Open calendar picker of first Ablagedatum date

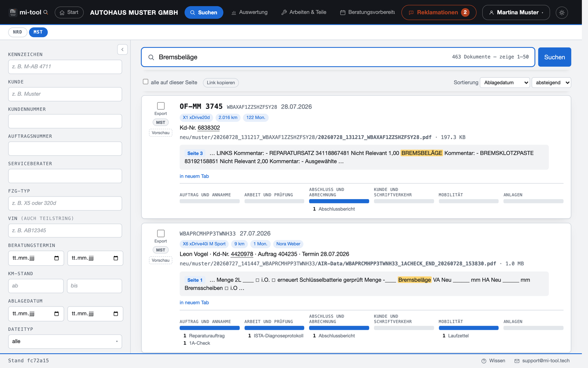click(57, 314)
